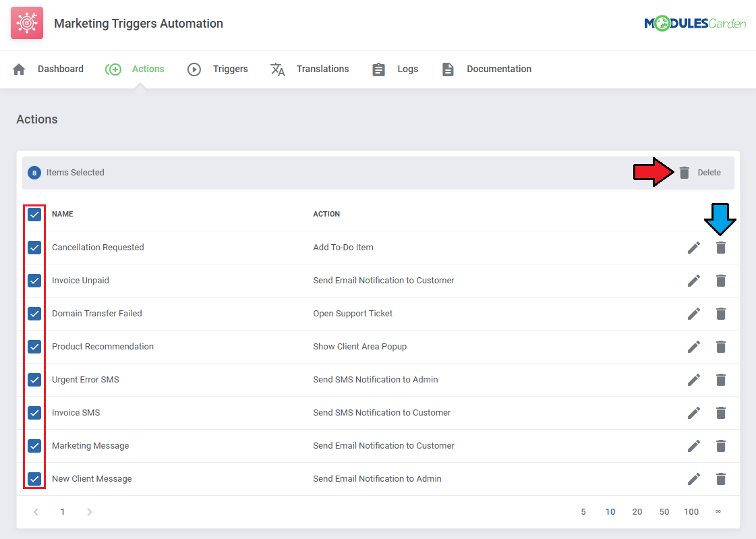Click the Translations language icon
This screenshot has width=756, height=539.
coord(278,69)
